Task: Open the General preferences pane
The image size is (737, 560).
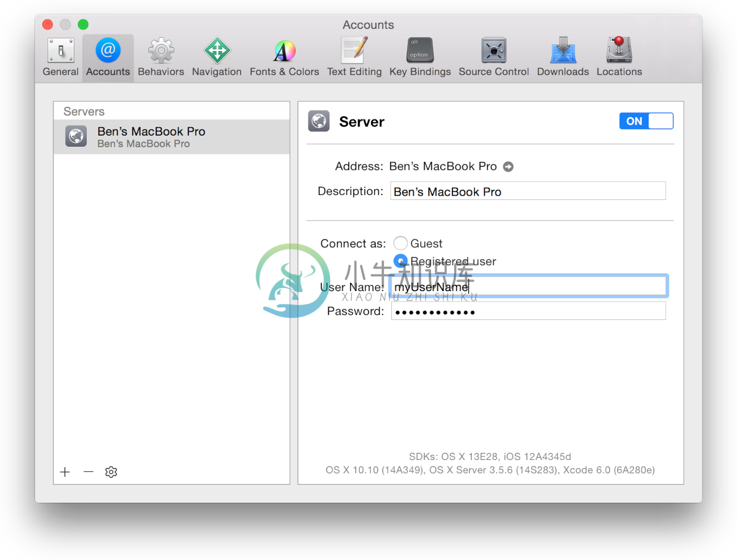Action: 61,57
